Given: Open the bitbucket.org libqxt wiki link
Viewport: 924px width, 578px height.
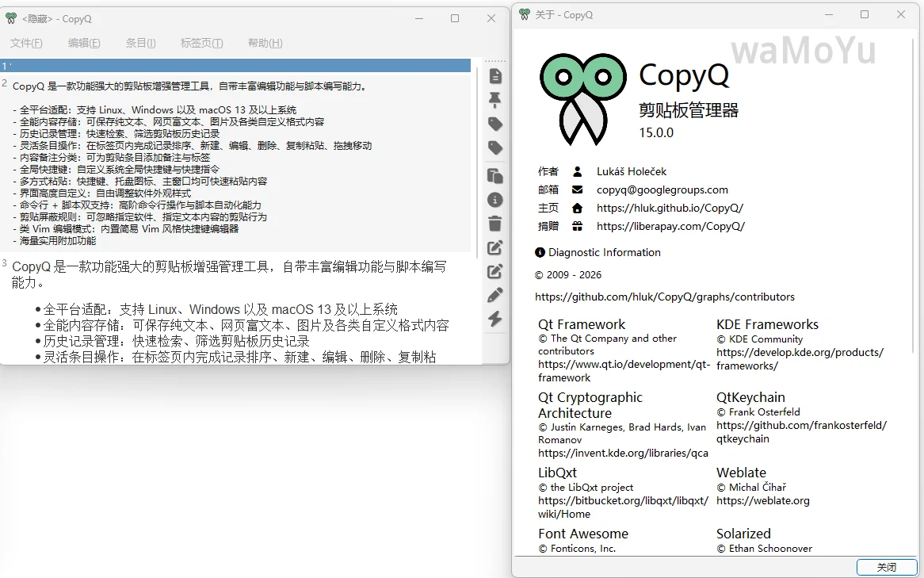Looking at the screenshot, I should [623, 507].
